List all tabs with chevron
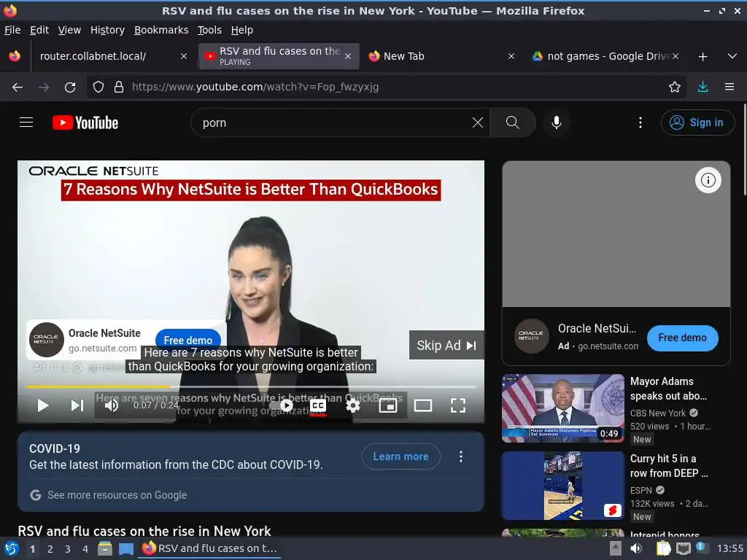This screenshot has width=747, height=560. coord(732,56)
